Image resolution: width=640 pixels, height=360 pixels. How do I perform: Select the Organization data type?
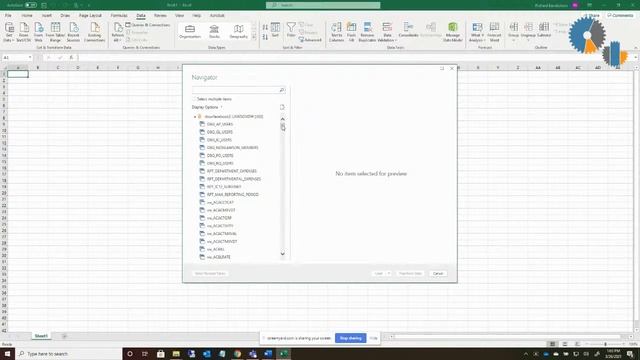190,31
